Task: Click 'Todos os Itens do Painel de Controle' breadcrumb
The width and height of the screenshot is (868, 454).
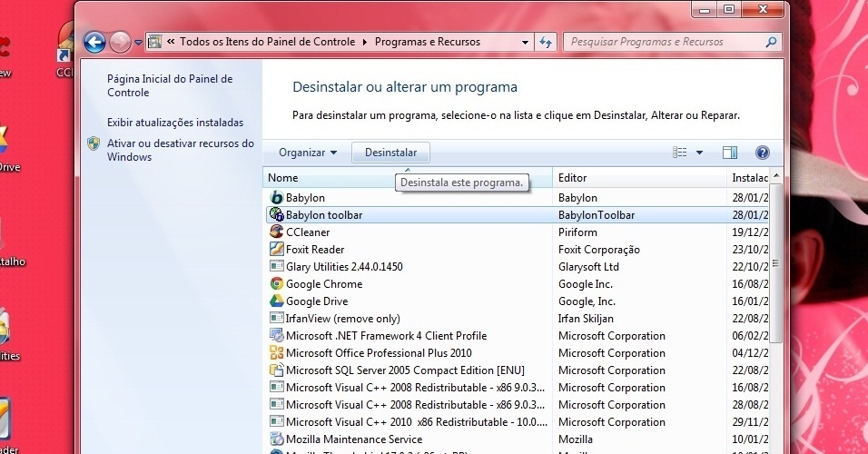Action: click(267, 42)
